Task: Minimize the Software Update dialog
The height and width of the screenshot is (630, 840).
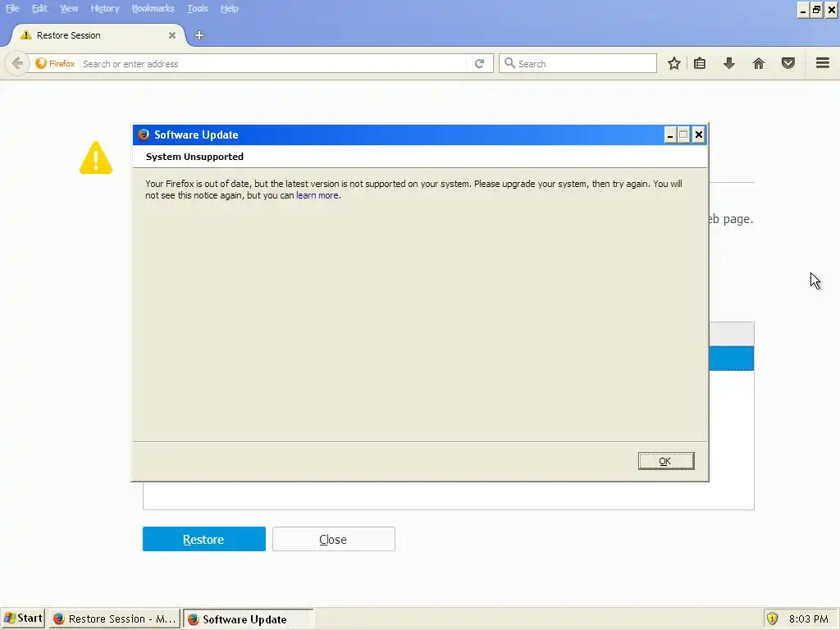Action: 669,135
